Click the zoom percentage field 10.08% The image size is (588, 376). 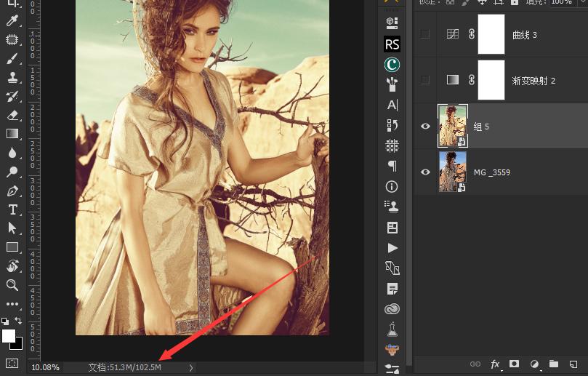tap(45, 368)
